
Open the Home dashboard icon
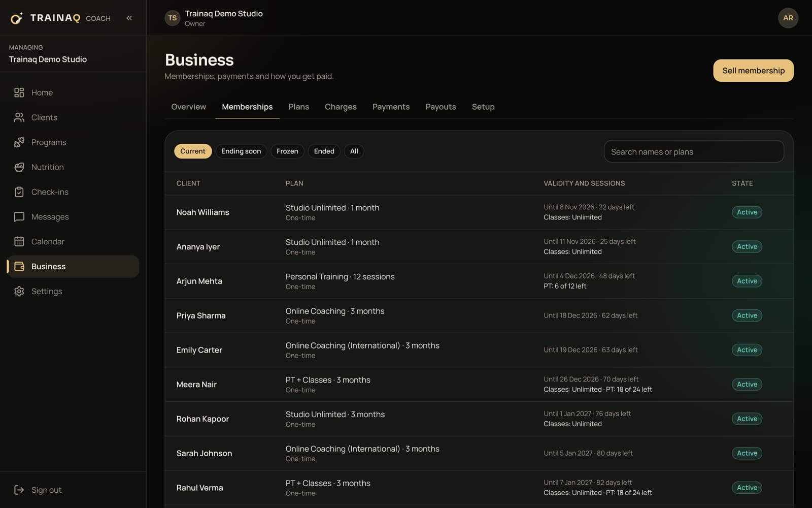[19, 92]
